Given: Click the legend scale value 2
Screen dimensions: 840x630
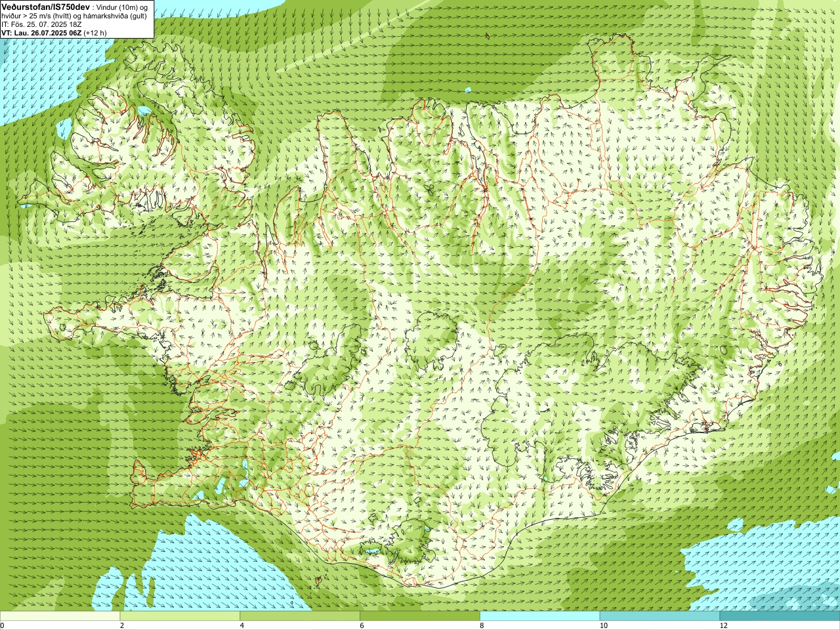Looking at the screenshot, I should point(122,625).
